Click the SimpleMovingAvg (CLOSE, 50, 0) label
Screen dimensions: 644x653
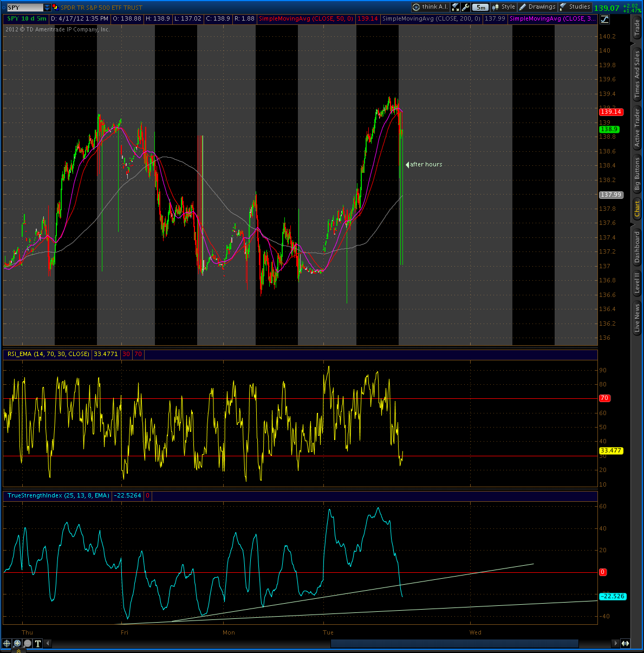click(306, 18)
